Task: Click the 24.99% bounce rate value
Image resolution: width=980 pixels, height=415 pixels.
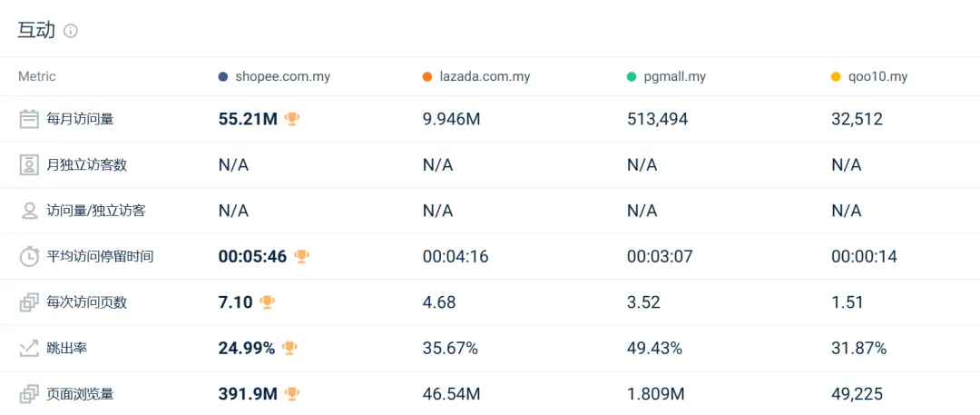Action: click(247, 349)
